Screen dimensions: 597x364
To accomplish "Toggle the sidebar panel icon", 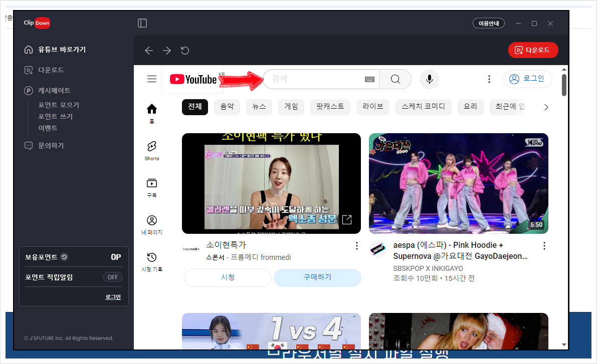I will (142, 23).
